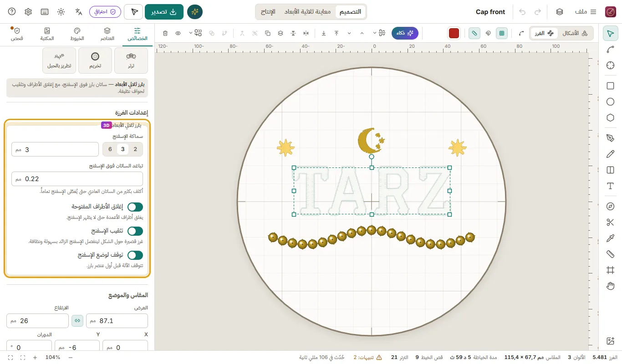Select foam thickness preset 6
This screenshot has height=364, width=622.
(110, 149)
